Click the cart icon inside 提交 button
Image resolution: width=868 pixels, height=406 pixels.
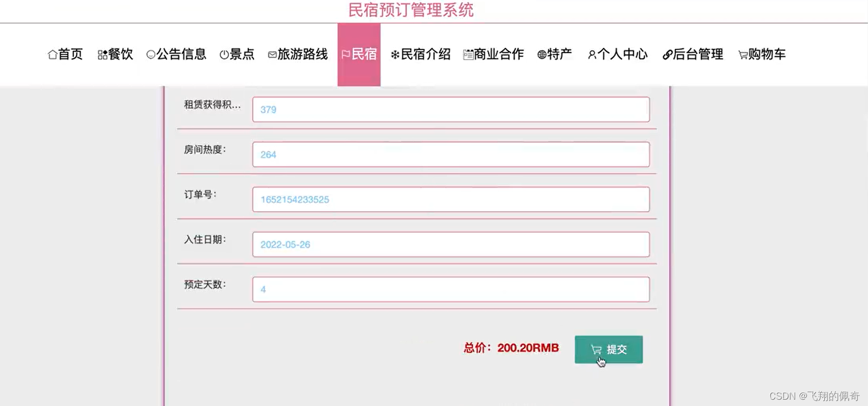[x=596, y=350]
